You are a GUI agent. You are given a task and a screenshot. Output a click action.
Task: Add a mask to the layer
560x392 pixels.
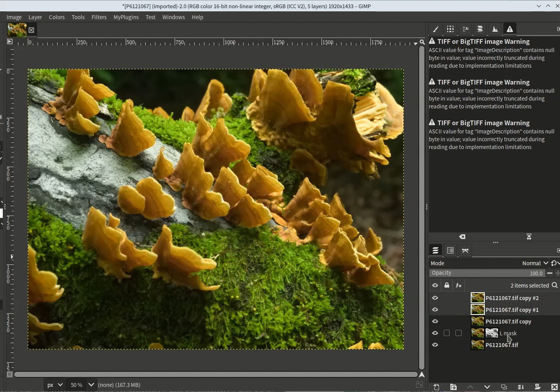click(x=538, y=387)
